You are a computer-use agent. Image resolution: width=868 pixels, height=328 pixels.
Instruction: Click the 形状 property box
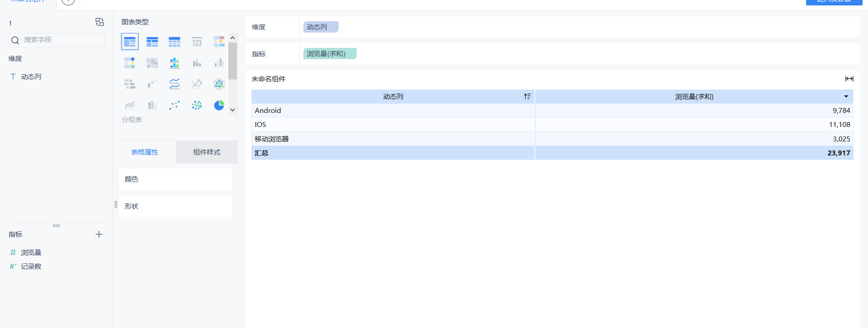(175, 206)
